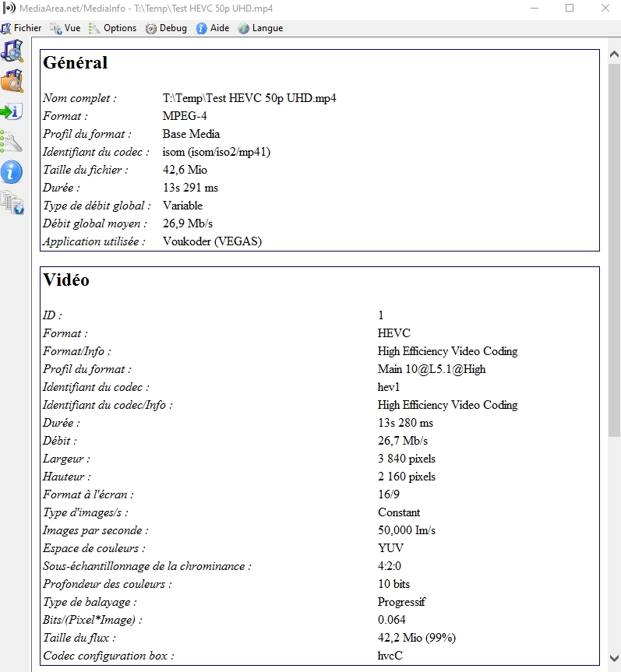Click the blue About info sidebar icon

click(12, 172)
